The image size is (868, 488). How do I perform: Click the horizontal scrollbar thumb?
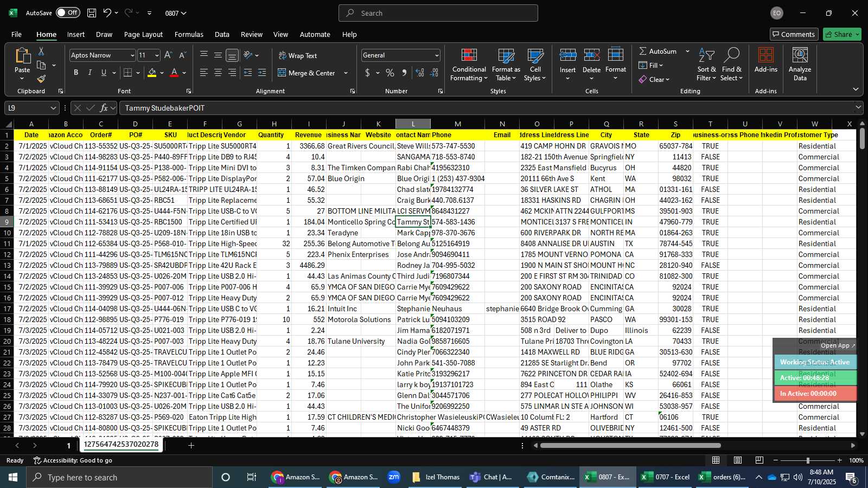[630, 446]
